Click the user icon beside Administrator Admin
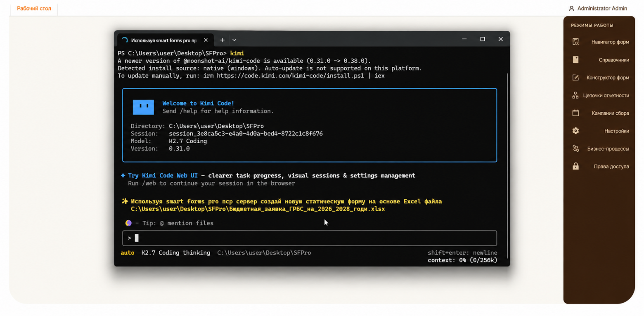This screenshot has height=316, width=644. [571, 8]
